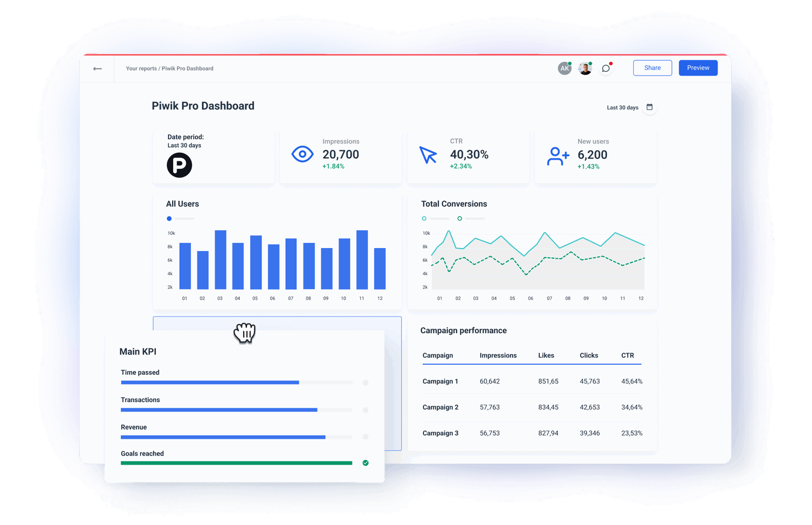Sort the table by the Clicks column header
Screen dimensions: 812x525
[589, 356]
